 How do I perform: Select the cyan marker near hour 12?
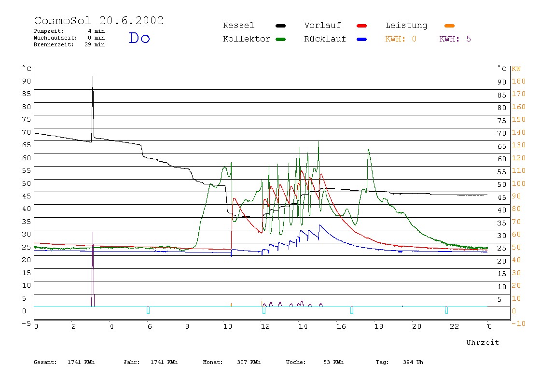pos(264,310)
